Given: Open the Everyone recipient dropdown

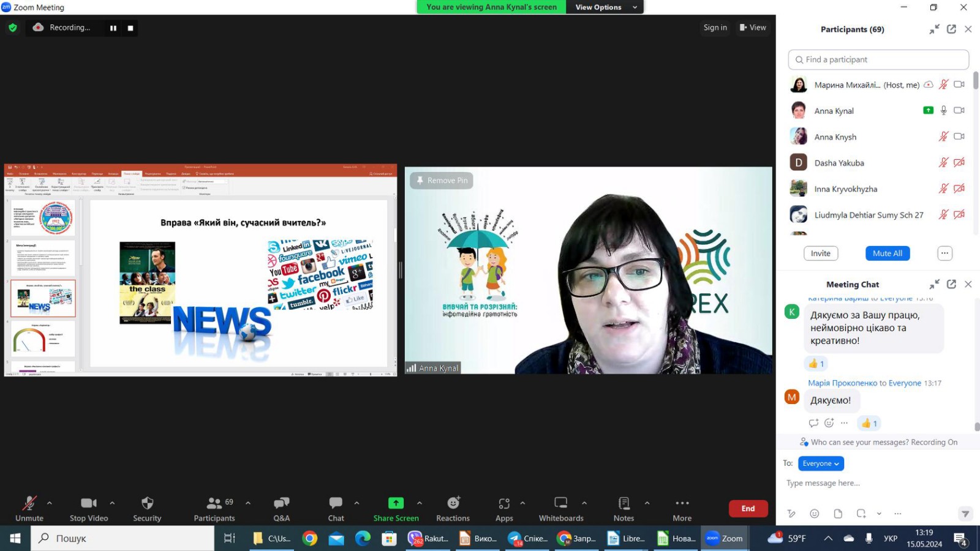Looking at the screenshot, I should pos(821,463).
